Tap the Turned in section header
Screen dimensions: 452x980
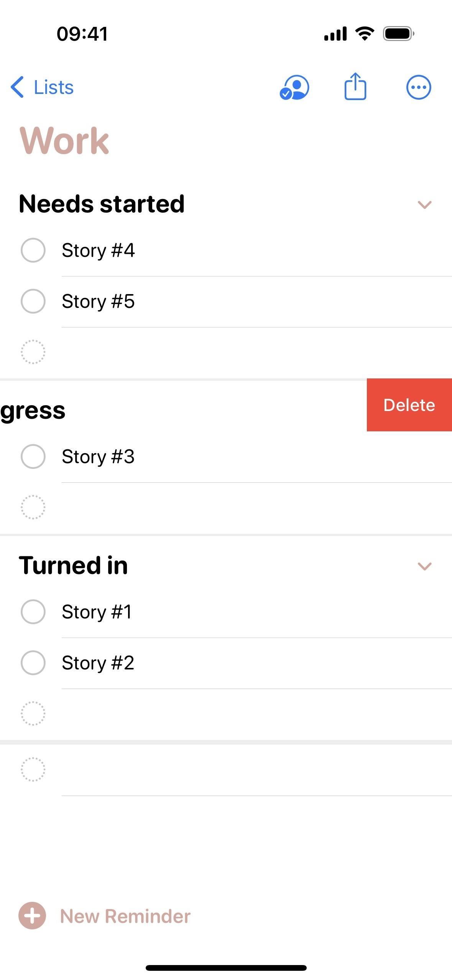pyautogui.click(x=73, y=566)
